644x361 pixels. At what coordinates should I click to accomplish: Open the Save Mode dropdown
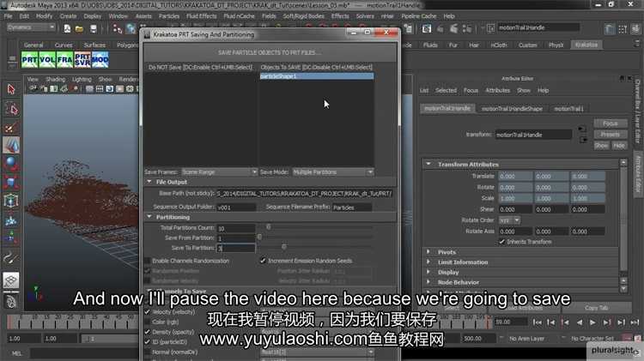[332, 171]
